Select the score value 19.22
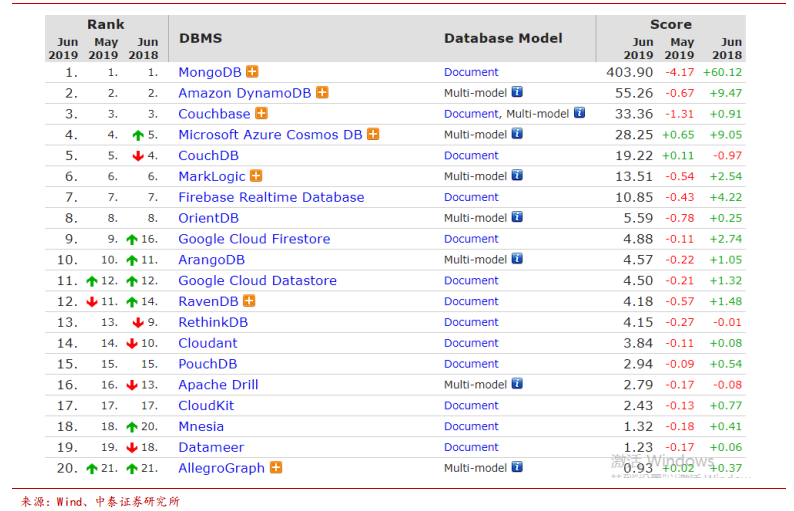Screen dimensions: 794x511 click(634, 155)
